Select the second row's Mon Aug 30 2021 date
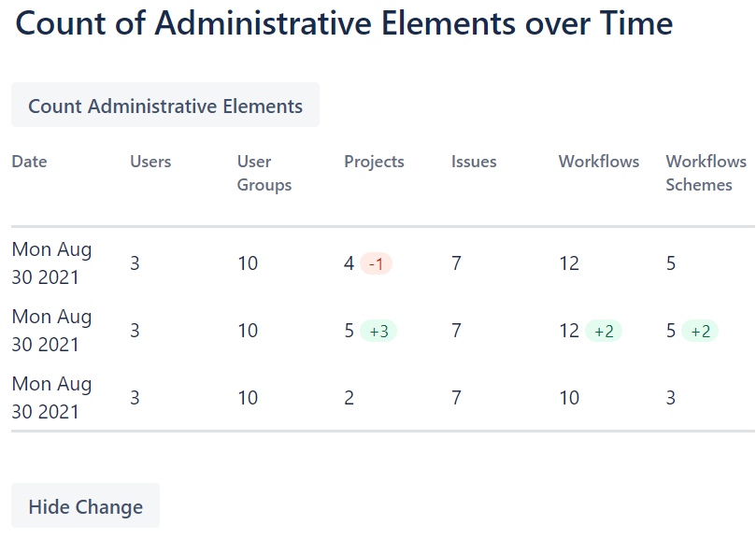Viewport: 756px width, 553px height. (51, 331)
